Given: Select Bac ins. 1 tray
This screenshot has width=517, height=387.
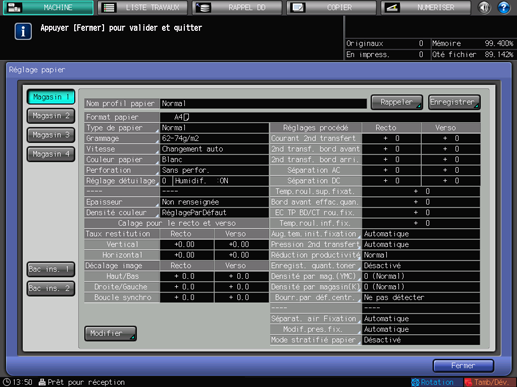Looking at the screenshot, I should tap(51, 269).
